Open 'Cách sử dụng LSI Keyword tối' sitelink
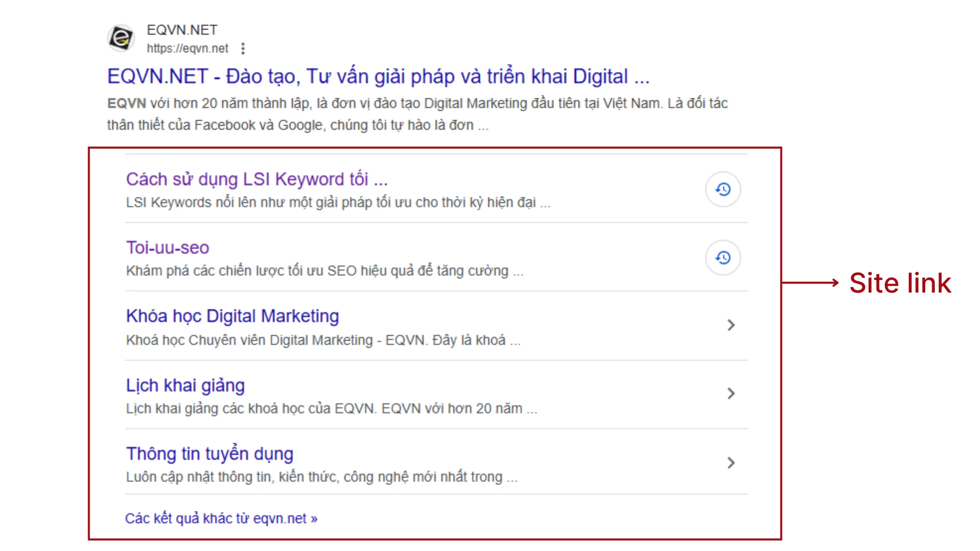The image size is (980, 551). [x=257, y=179]
